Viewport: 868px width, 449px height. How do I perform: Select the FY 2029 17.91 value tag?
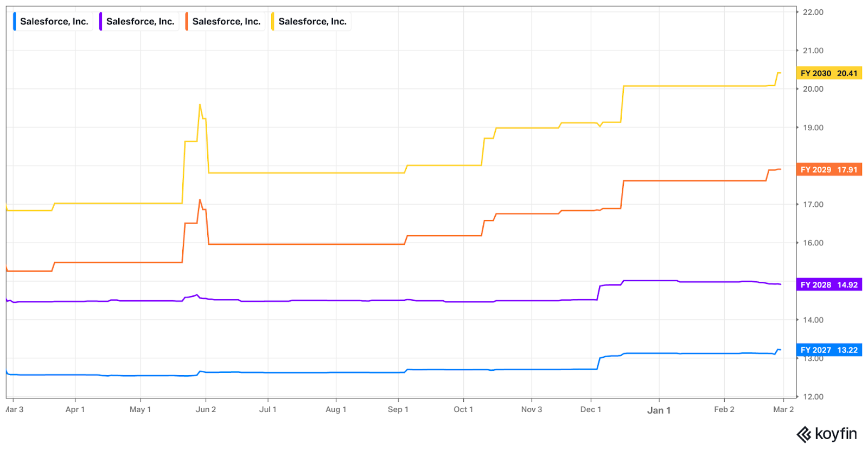828,169
